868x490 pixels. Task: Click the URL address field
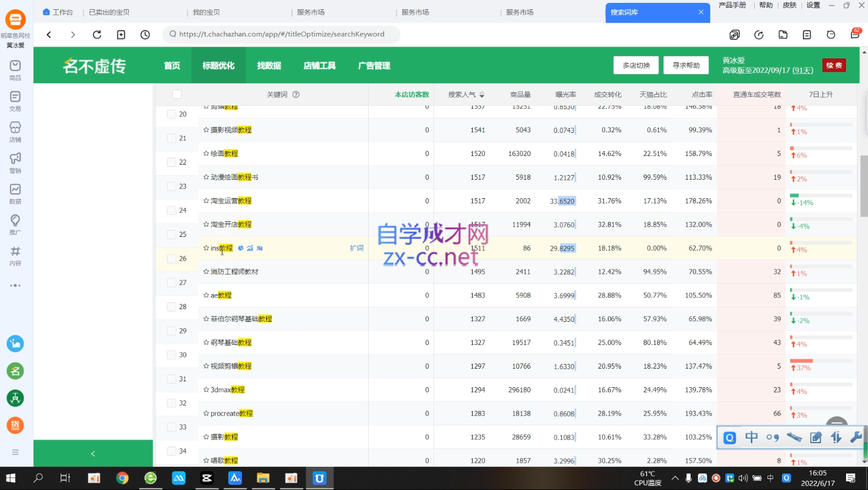(281, 34)
